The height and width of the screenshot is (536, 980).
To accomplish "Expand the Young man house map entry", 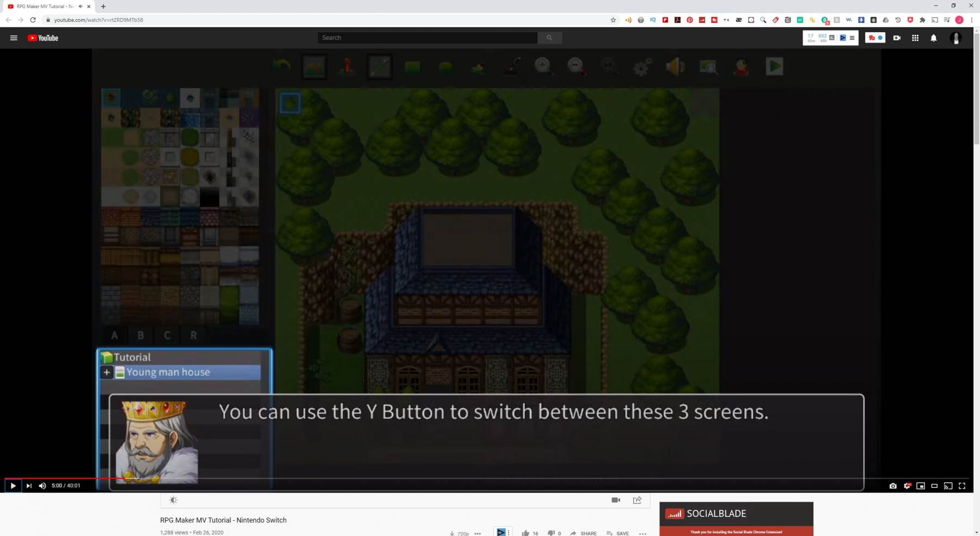I will (107, 373).
